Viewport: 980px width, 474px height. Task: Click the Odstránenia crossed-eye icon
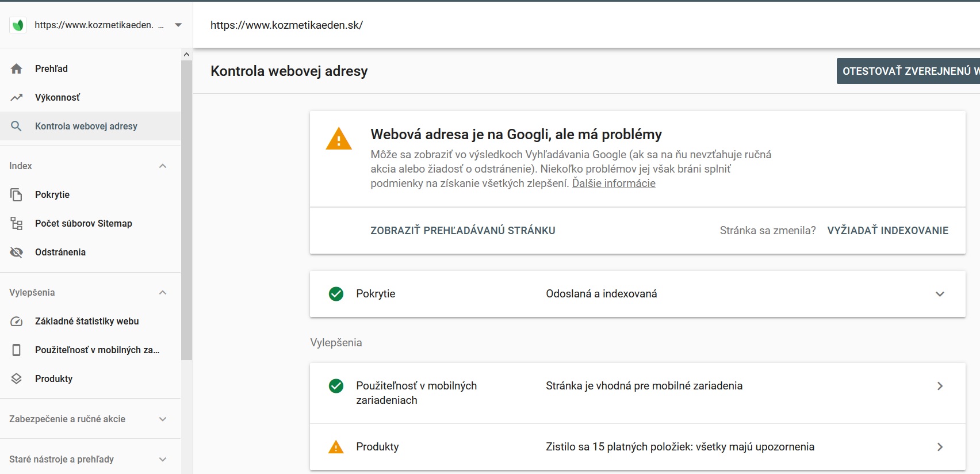click(x=17, y=252)
